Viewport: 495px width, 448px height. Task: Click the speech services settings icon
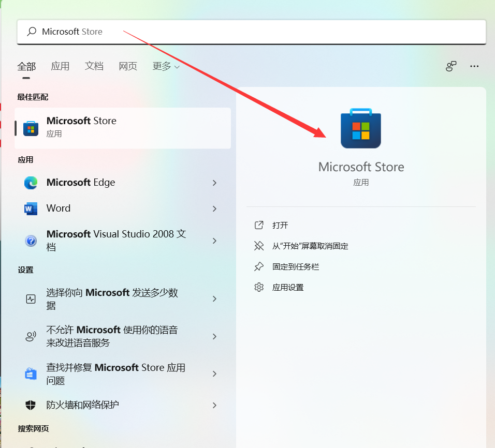point(31,336)
